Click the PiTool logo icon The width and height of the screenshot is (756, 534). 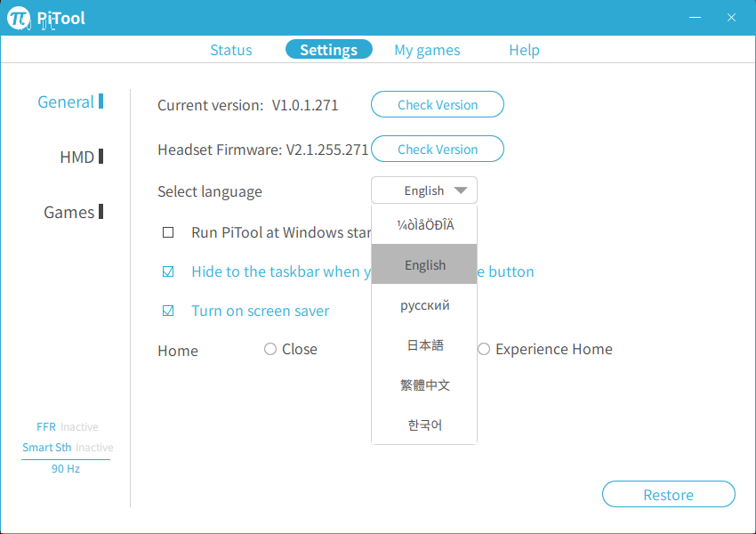pos(19,19)
